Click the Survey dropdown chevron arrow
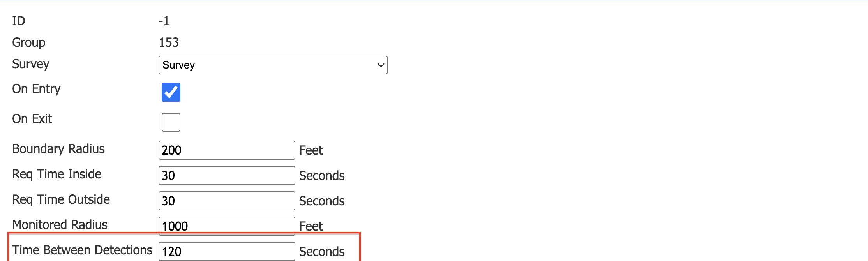 coord(380,65)
